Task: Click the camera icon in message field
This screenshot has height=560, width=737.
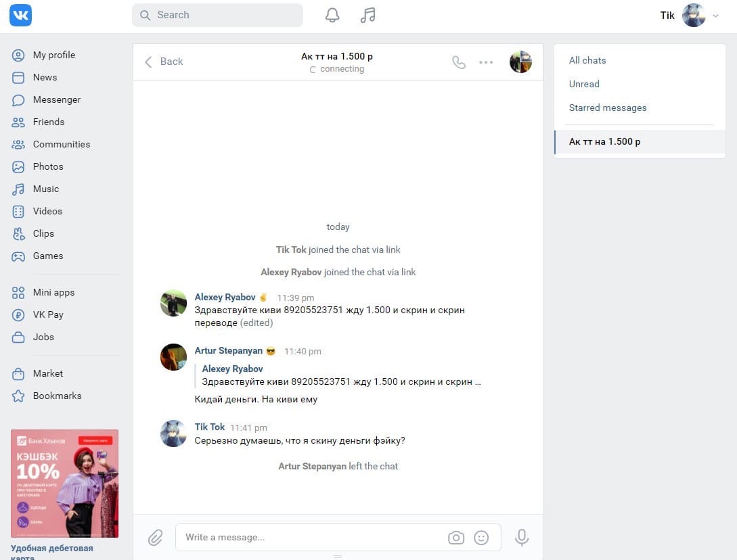Action: tap(456, 538)
